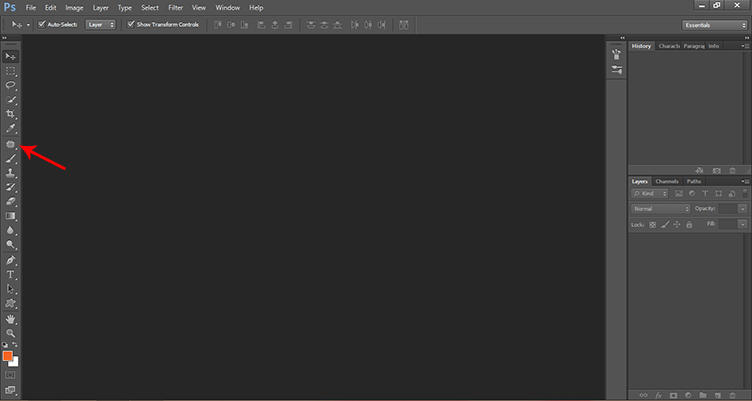
Task: Select the Horizontal Type tool
Action: tap(11, 274)
